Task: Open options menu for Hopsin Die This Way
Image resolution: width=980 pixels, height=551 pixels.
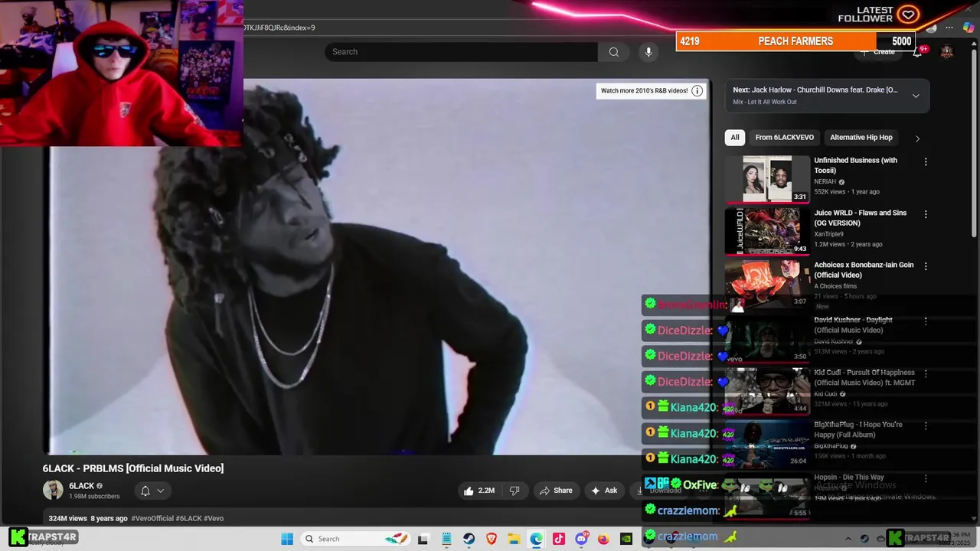Action: click(926, 478)
